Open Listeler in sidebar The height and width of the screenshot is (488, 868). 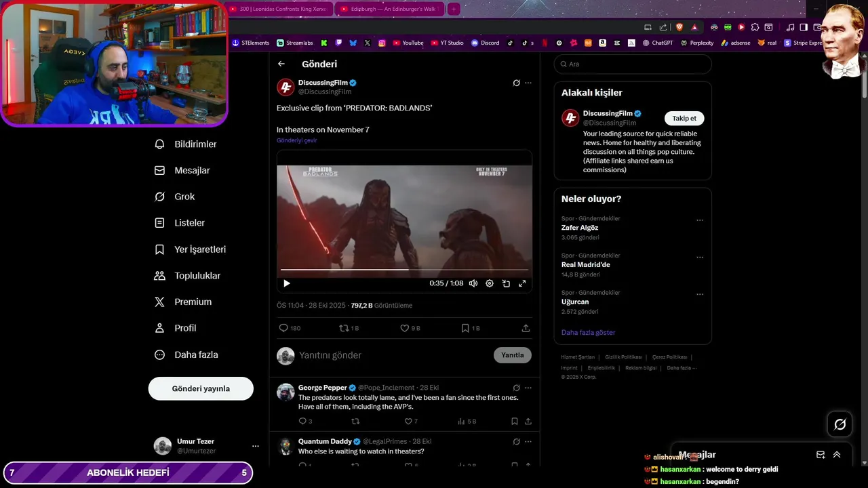tap(180, 223)
